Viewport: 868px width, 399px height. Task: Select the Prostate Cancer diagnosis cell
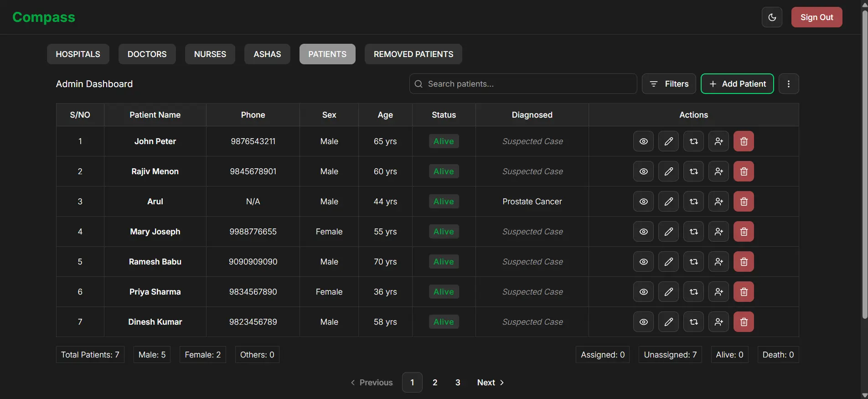[x=532, y=202]
